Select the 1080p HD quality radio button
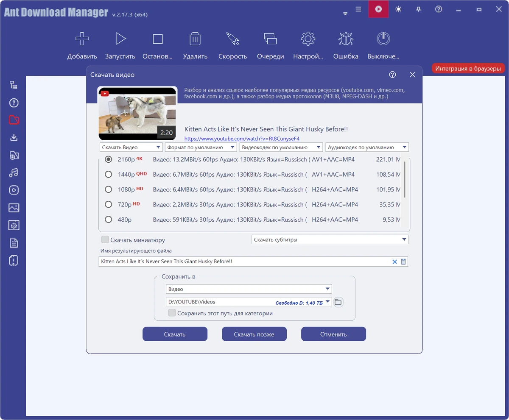509x420 pixels. pyautogui.click(x=109, y=189)
